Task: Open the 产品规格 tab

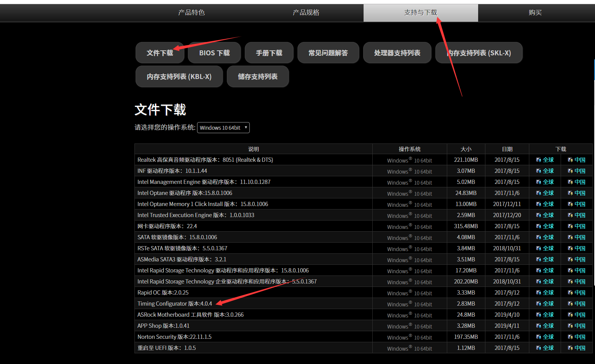Action: [306, 13]
